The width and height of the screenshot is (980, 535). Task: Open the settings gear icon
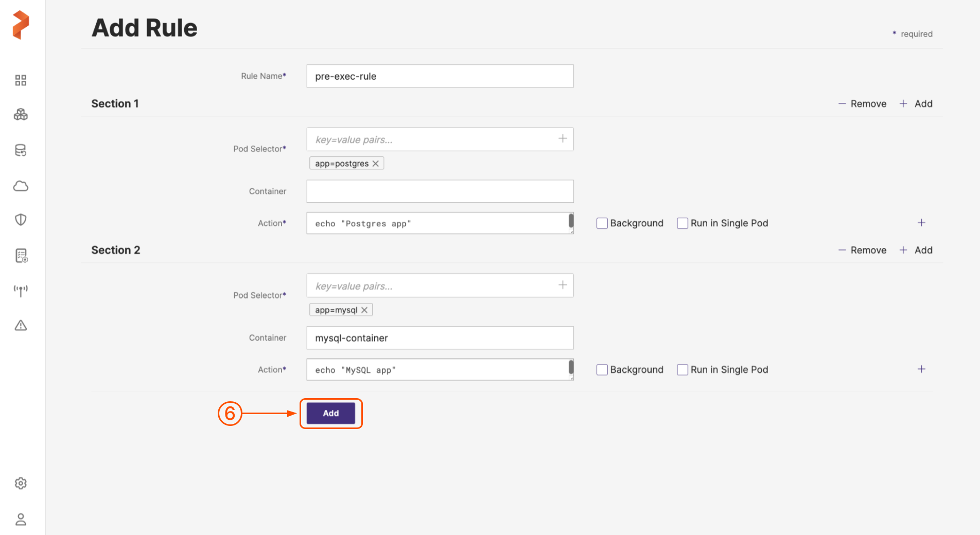tap(21, 483)
